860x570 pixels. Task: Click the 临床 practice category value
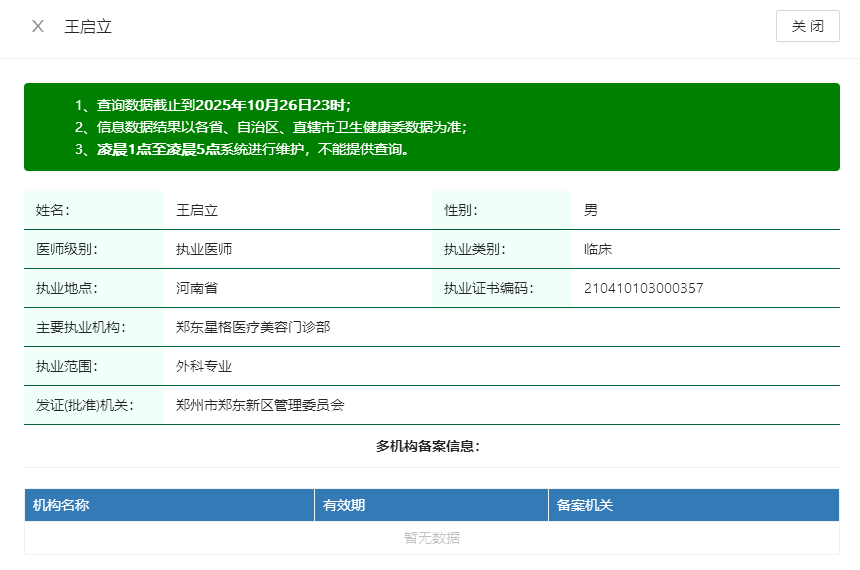point(598,249)
